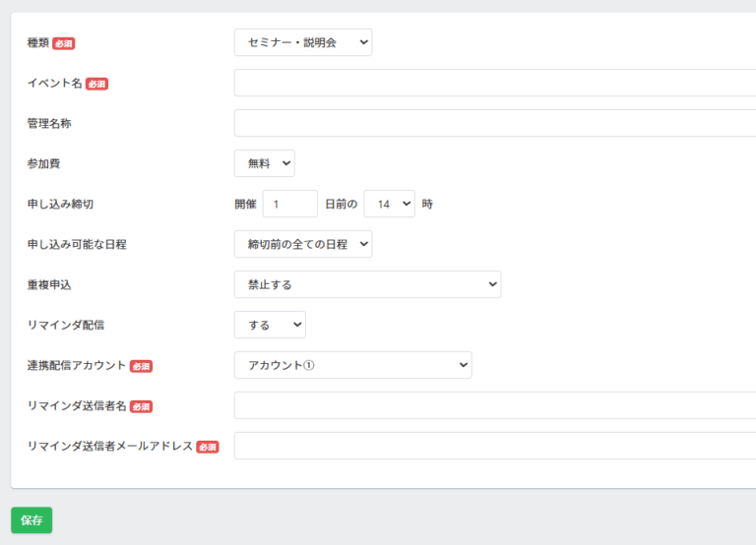Click the 重複申込 label text
The height and width of the screenshot is (545, 756).
pyautogui.click(x=49, y=284)
